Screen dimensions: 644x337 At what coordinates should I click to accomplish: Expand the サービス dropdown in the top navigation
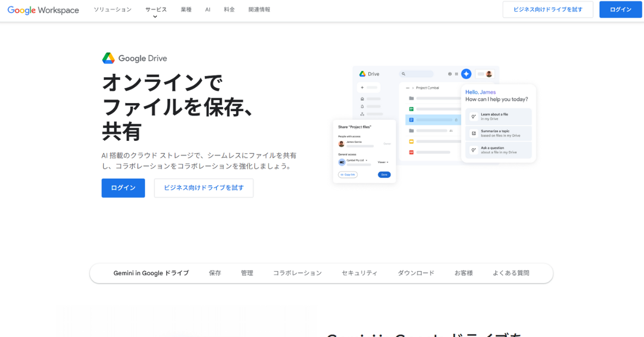(x=155, y=10)
